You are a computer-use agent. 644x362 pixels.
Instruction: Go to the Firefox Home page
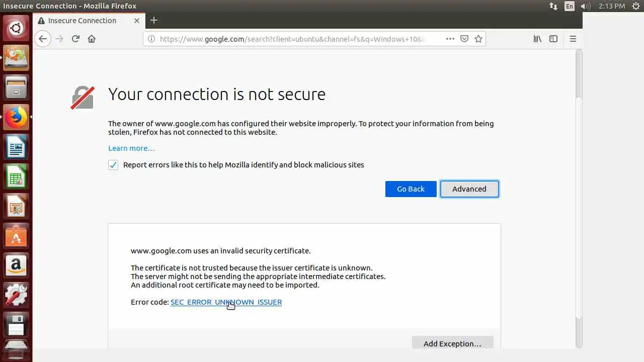tap(92, 39)
